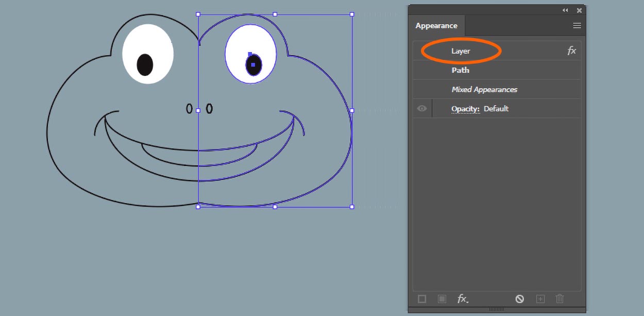Click the right-middle bounding box handle

[352, 110]
